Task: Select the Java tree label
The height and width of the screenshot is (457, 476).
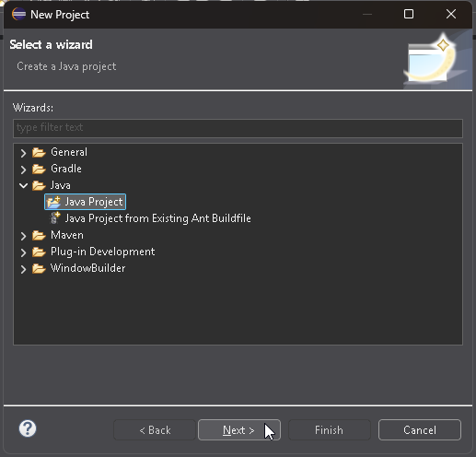Action: pyautogui.click(x=61, y=185)
